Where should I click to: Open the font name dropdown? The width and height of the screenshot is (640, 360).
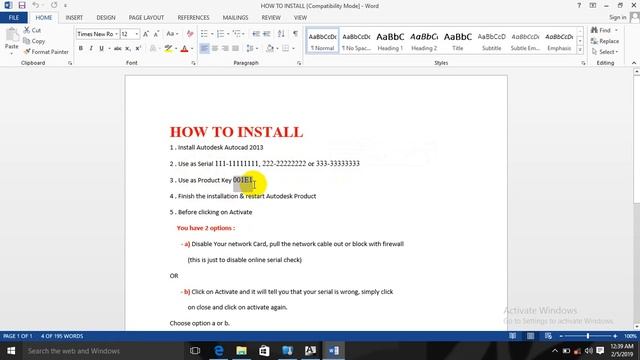(117, 34)
